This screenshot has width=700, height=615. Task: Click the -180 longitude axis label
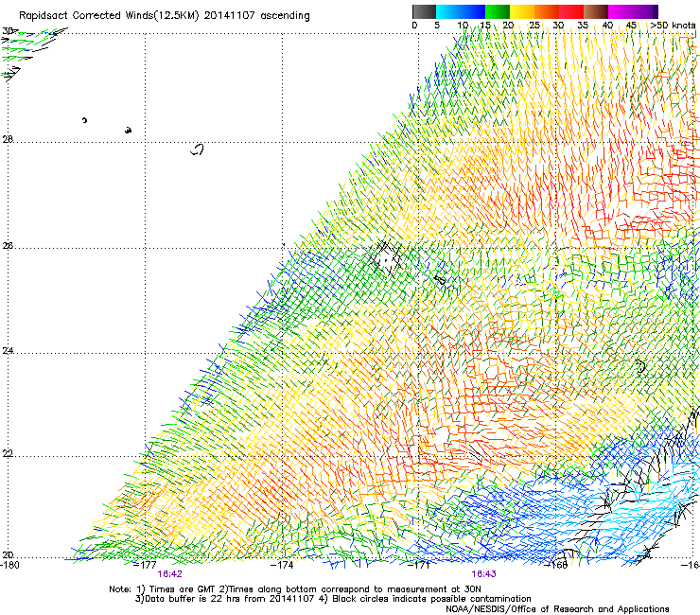pos(9,565)
